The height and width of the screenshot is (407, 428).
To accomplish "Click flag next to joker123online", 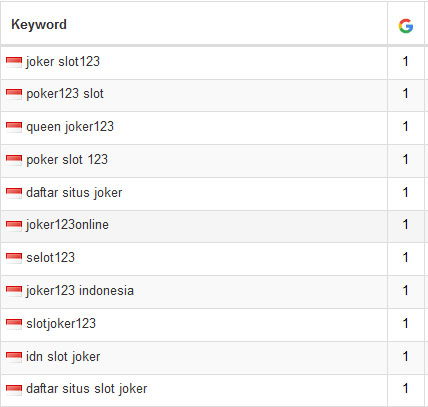I will coord(14,225).
